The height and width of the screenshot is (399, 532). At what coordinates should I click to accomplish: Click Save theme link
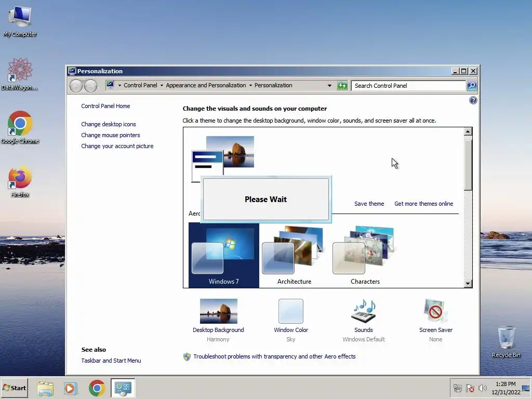[369, 204]
